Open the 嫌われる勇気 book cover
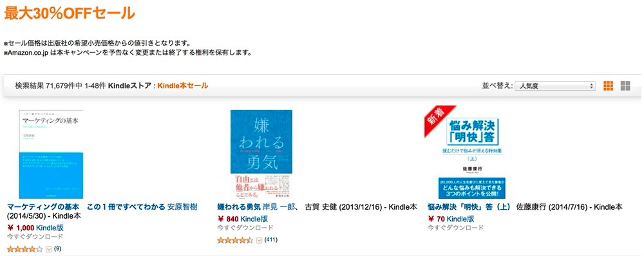 261,154
